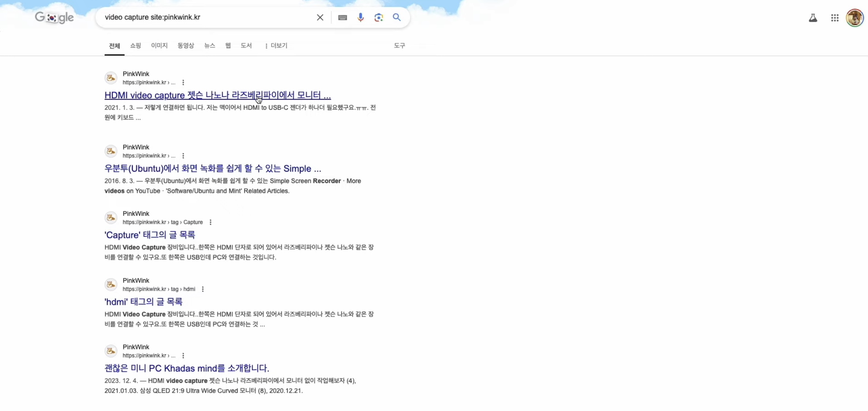Image resolution: width=868 pixels, height=411 pixels.
Task: Open the Khadas mind mini PC article
Action: 186,368
